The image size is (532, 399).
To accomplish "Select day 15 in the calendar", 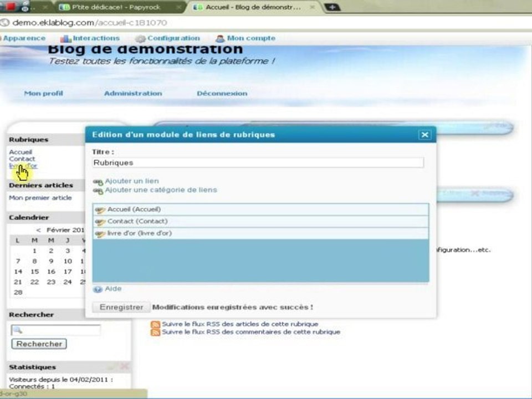I will tap(34, 272).
